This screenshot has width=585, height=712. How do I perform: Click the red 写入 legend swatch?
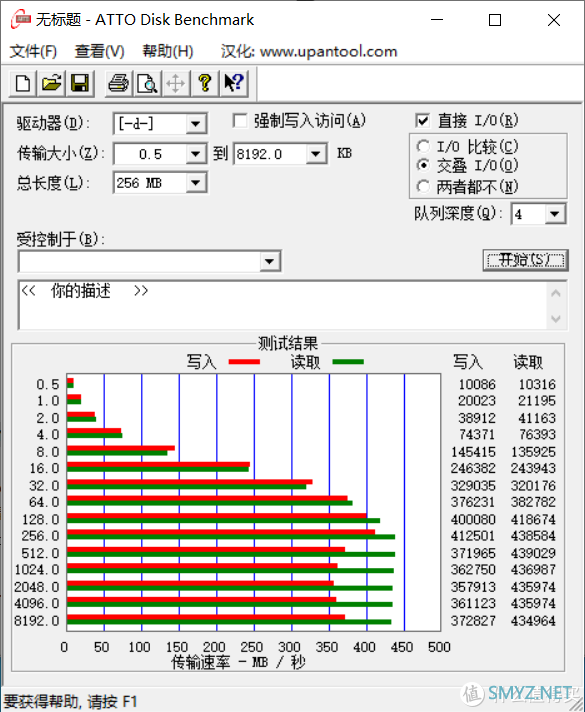tap(244, 362)
